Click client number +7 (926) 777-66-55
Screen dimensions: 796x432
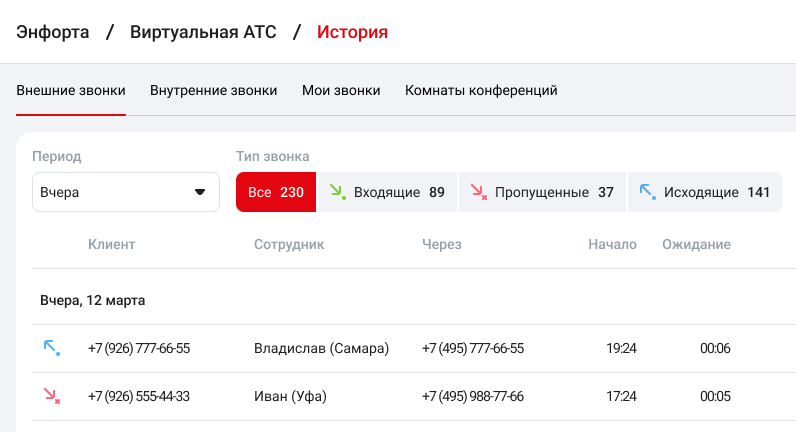[x=139, y=348]
